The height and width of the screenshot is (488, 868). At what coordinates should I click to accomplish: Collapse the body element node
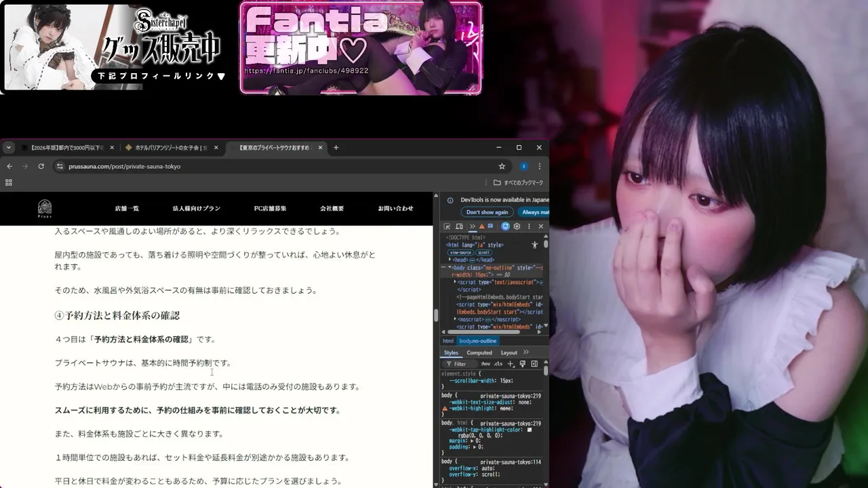(x=450, y=267)
